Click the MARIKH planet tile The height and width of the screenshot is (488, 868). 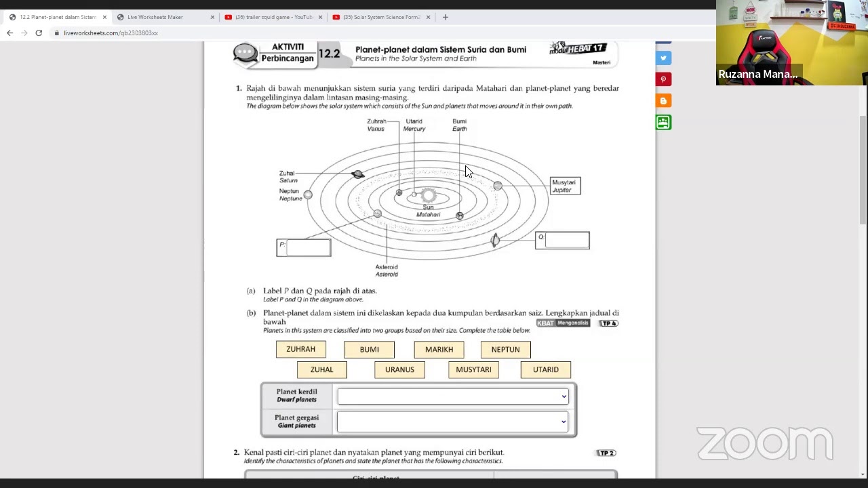pyautogui.click(x=439, y=349)
